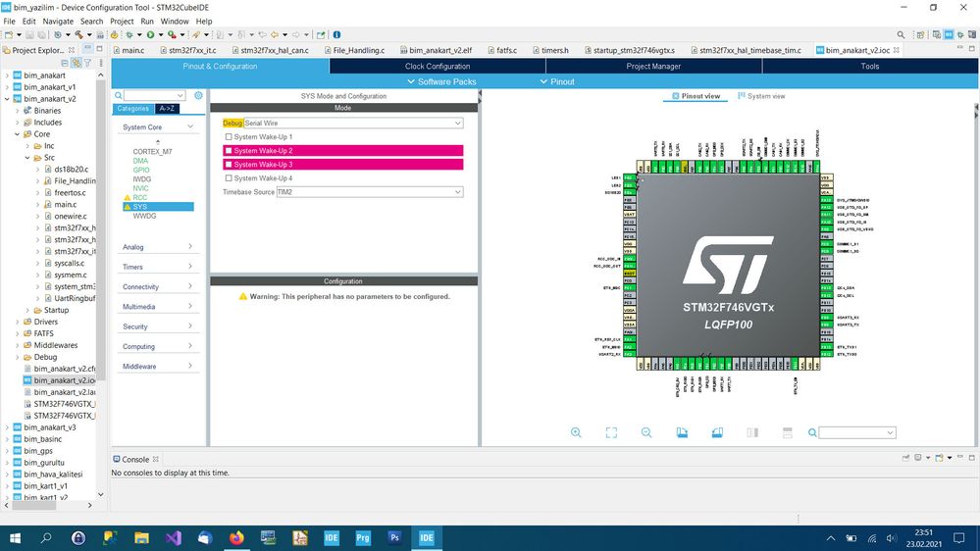Image resolution: width=980 pixels, height=551 pixels.
Task: Select RCC in System Core list
Action: coord(140,197)
